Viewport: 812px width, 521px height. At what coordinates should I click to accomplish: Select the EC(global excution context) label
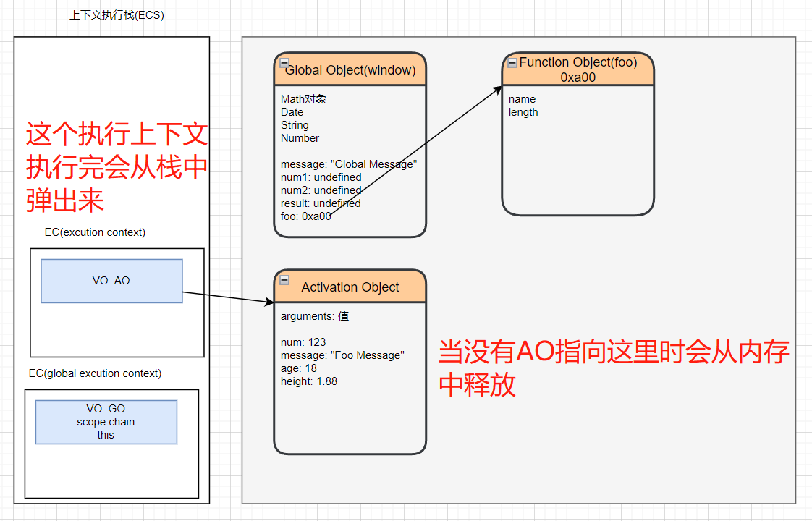point(95,373)
